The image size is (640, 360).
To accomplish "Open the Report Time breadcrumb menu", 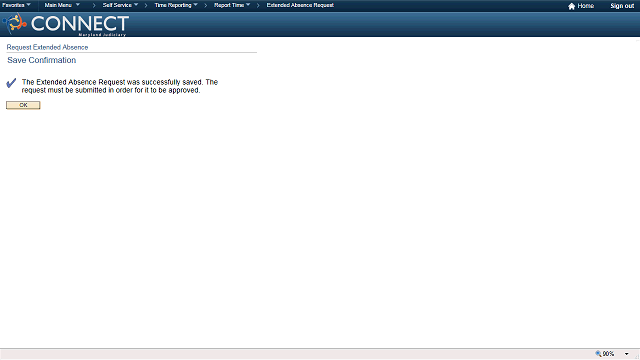I will click(232, 5).
